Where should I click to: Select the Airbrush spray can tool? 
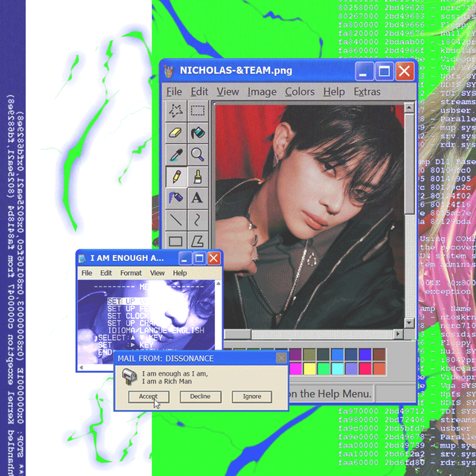tap(176, 198)
